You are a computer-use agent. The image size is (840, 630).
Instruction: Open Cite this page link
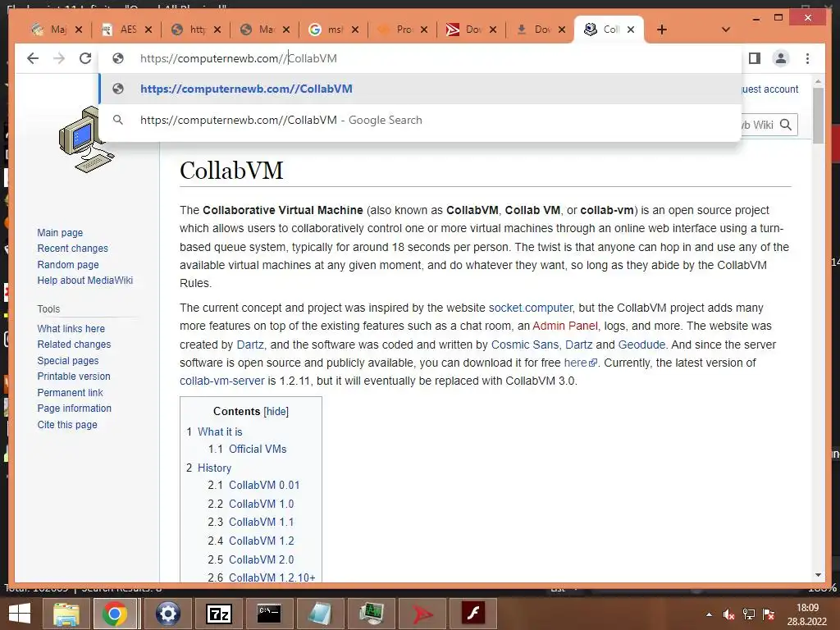67,424
